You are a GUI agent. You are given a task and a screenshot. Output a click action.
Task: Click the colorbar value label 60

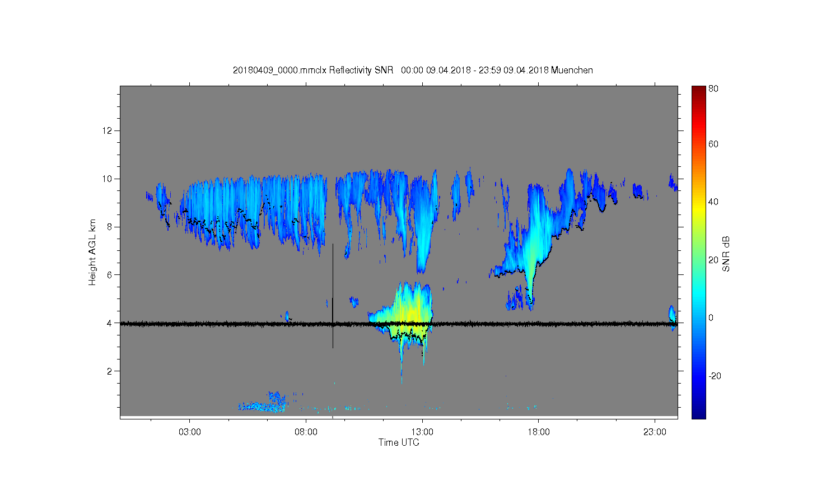[713, 144]
